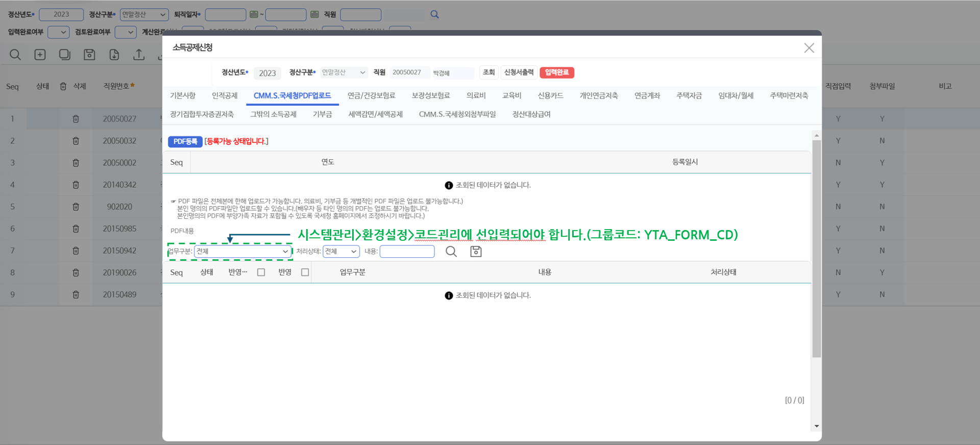Delete row 20140342 using trash icon
The height and width of the screenshot is (445, 980).
(x=76, y=185)
